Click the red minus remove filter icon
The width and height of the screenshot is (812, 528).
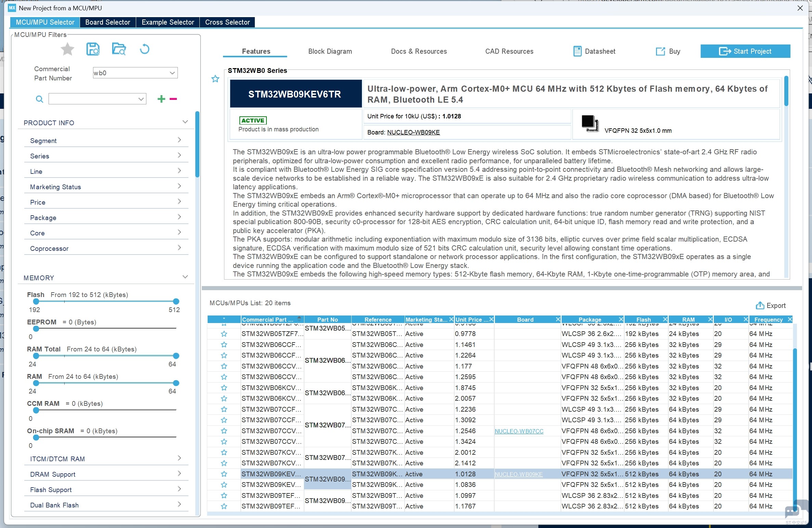click(x=173, y=99)
